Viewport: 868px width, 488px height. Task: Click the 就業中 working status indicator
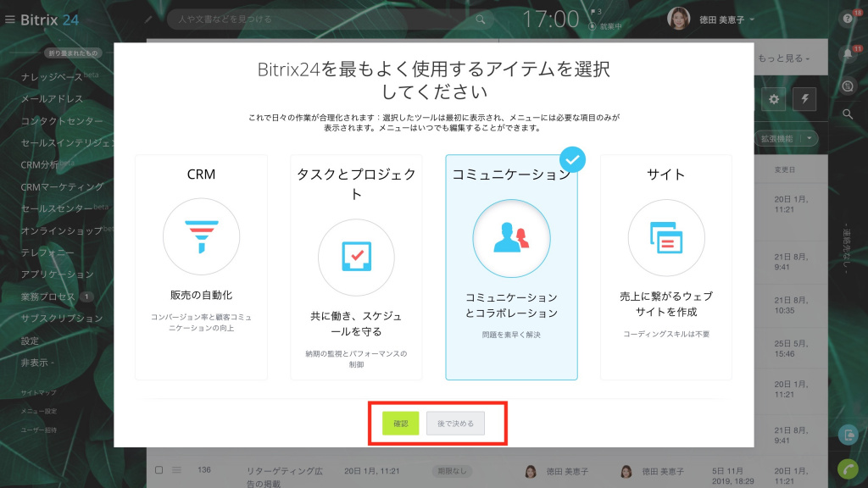pyautogui.click(x=605, y=26)
